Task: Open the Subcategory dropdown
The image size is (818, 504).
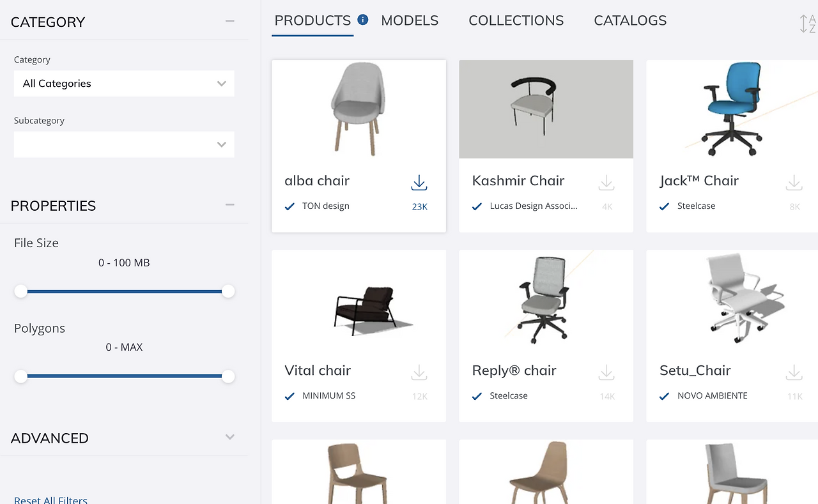Action: click(124, 144)
